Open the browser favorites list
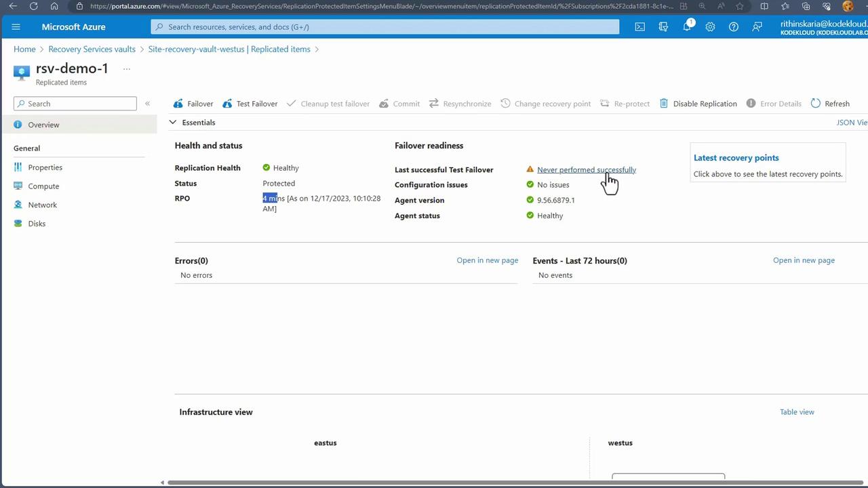 tap(785, 6)
